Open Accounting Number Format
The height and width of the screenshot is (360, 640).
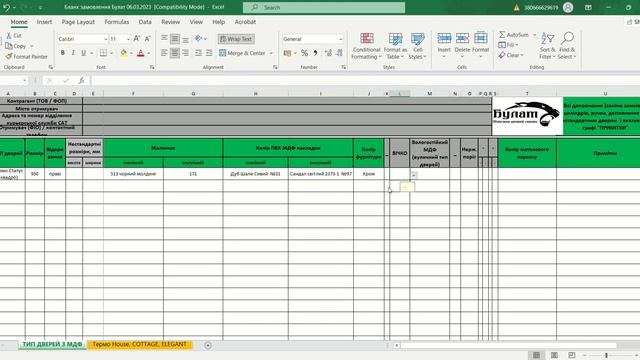(287, 53)
